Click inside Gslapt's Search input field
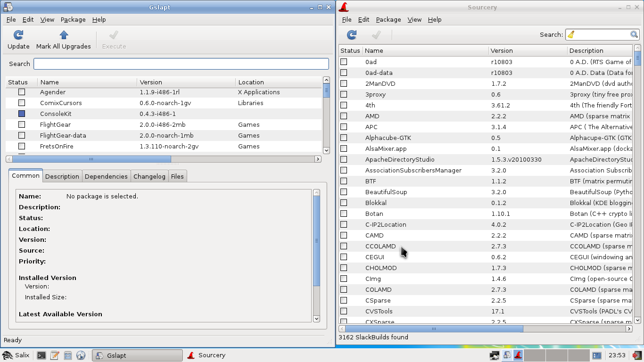Viewport: 644px width, 362px height. point(181,63)
